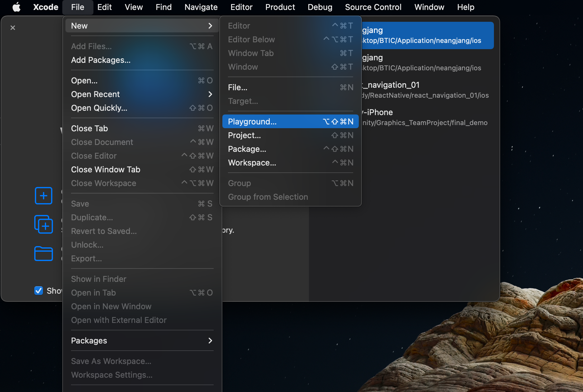The image size is (583, 392).
Task: Choose Open Quickly... menu item
Action: pos(142,108)
